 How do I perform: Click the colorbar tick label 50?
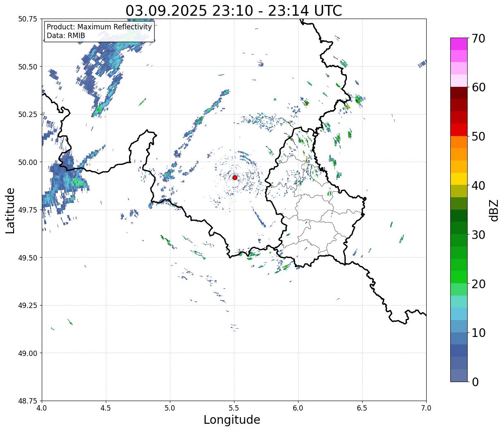(x=479, y=136)
